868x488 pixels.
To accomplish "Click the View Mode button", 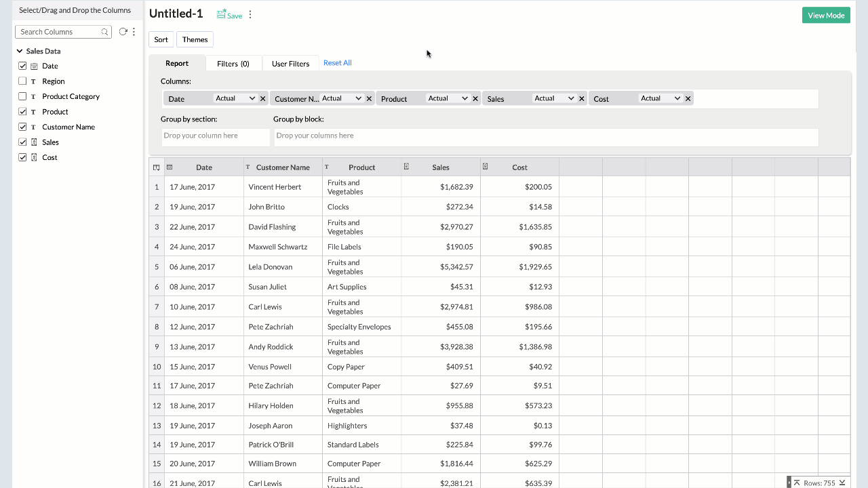I will [826, 14].
